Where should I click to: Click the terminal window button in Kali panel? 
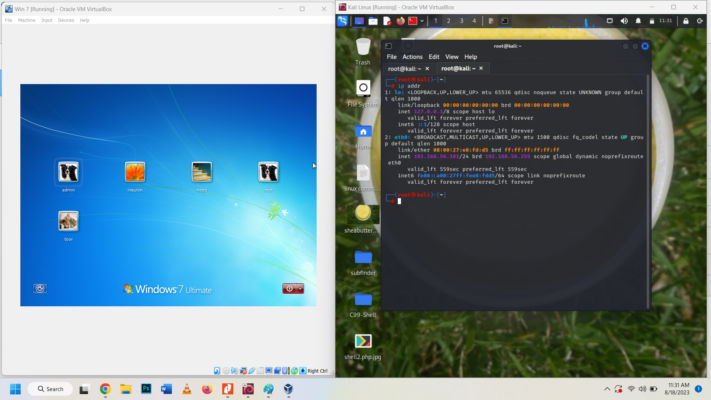(x=505, y=21)
